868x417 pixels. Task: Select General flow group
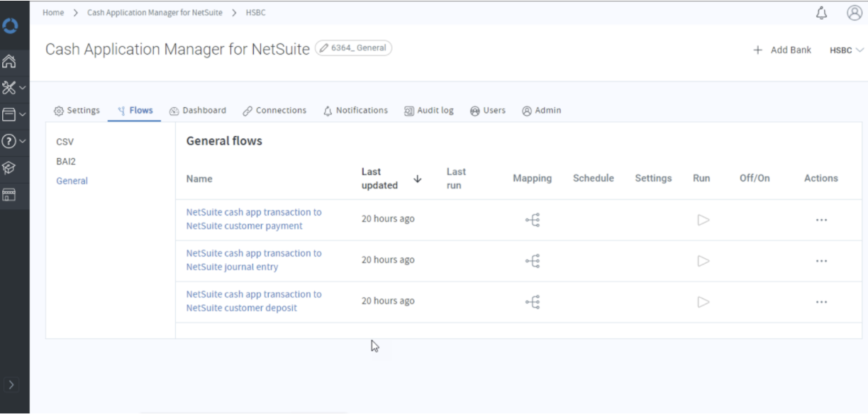pyautogui.click(x=72, y=181)
